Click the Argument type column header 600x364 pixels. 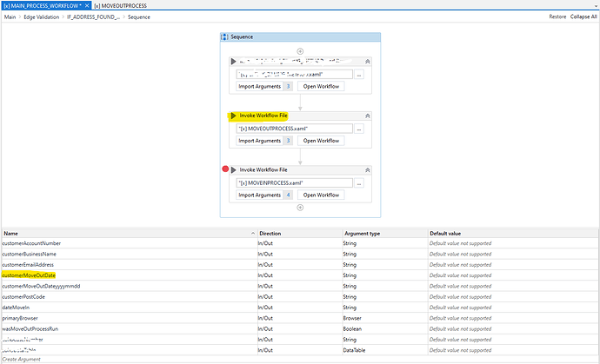tap(385, 233)
